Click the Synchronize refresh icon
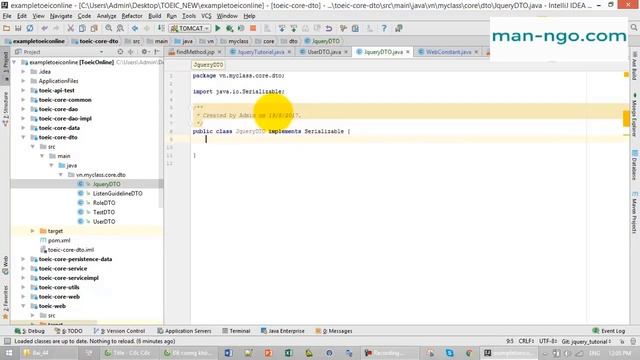 (30, 28)
